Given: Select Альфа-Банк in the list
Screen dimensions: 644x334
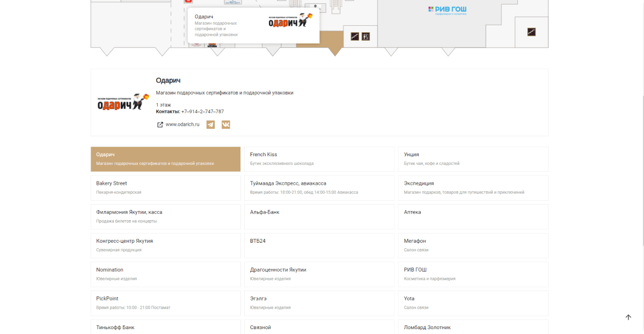Looking at the screenshot, I should click(x=319, y=216).
